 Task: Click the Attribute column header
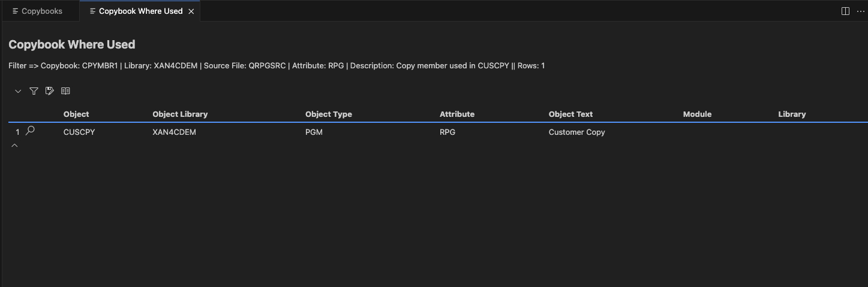point(456,114)
